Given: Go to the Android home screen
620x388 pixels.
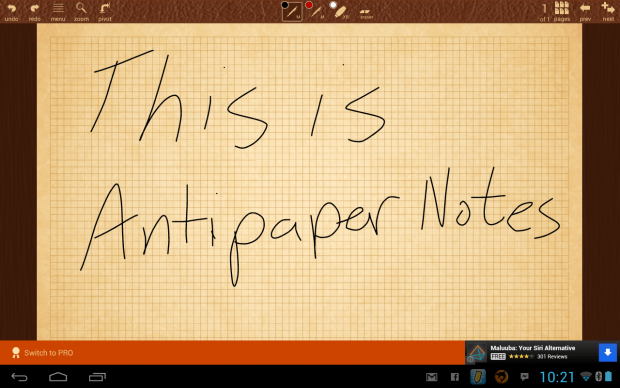Looking at the screenshot, I should (58, 377).
